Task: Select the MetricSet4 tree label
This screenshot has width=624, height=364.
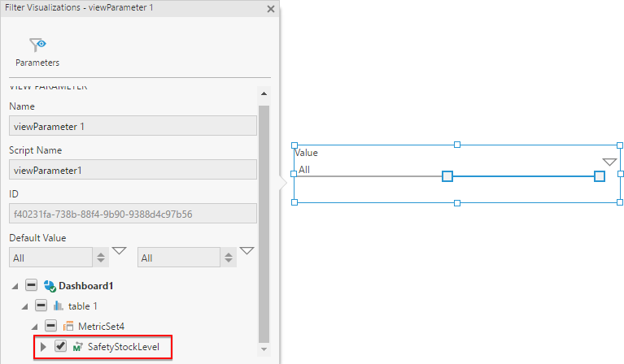Action: pos(101,327)
